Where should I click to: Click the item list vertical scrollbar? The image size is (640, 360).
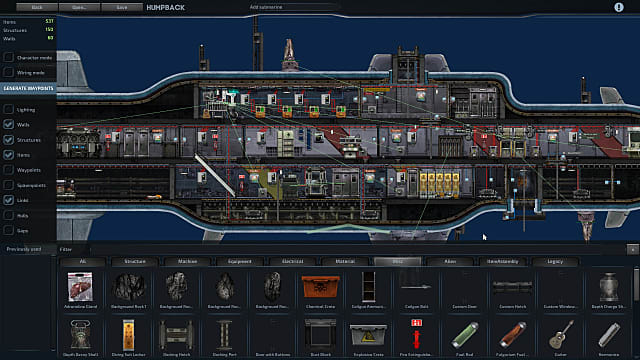636,286
